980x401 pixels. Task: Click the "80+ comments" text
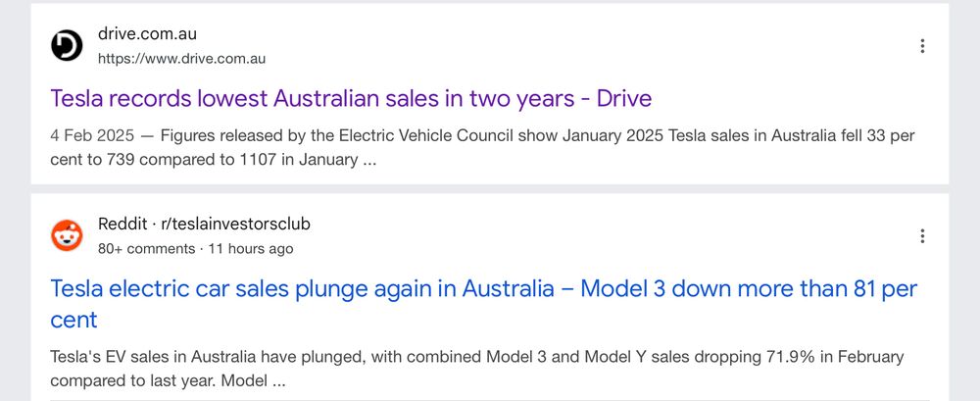[146, 249]
